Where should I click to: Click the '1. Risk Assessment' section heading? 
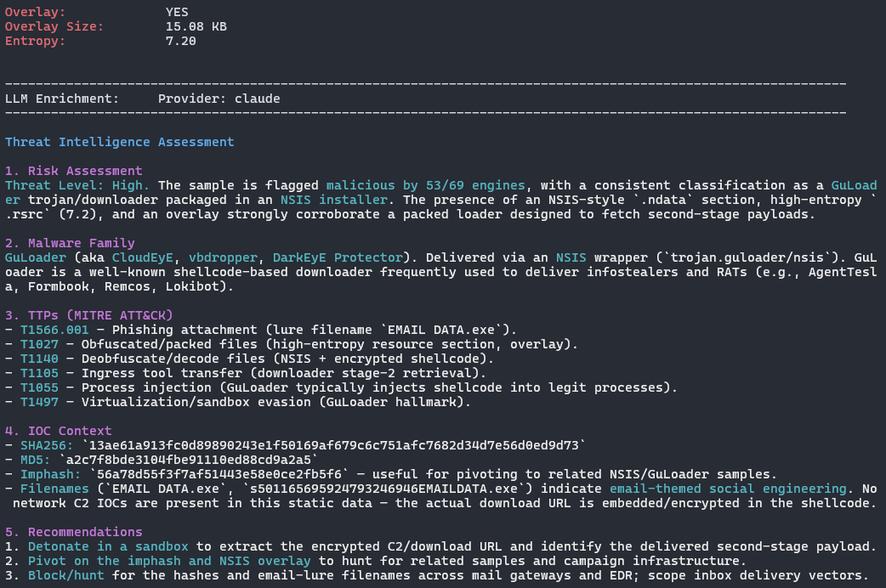coord(73,171)
